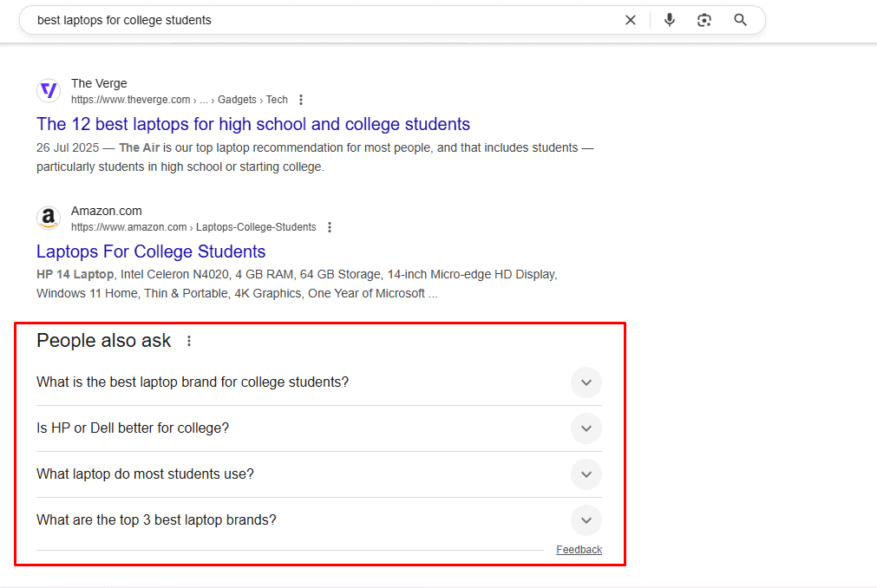Start voice search with the microphone icon

tap(669, 20)
